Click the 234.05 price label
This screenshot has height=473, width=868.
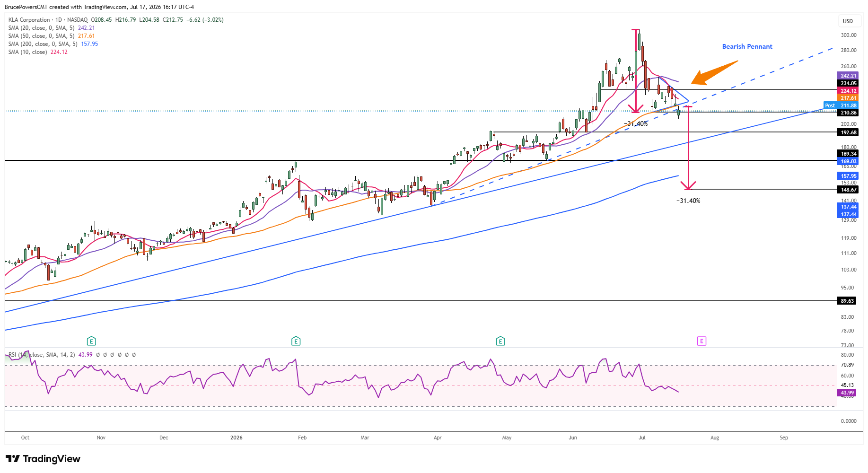coord(848,83)
